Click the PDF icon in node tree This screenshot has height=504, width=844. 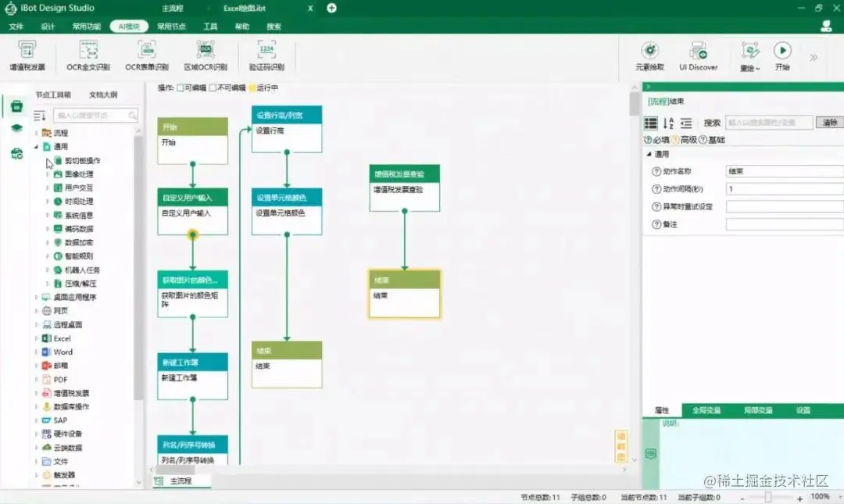[x=47, y=379]
